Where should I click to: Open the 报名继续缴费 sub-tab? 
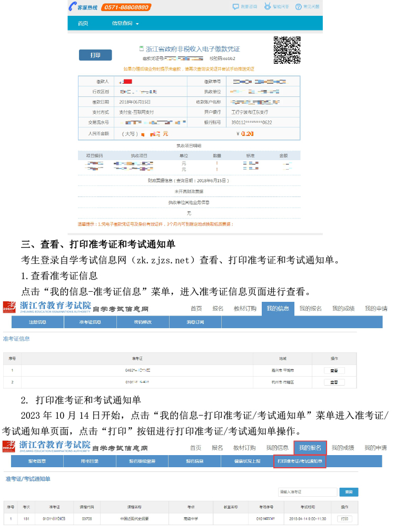[x=142, y=461]
